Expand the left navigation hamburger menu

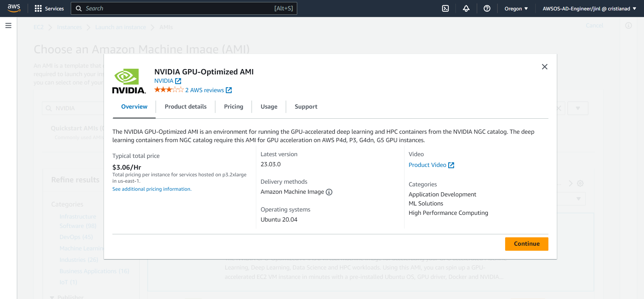8,25
